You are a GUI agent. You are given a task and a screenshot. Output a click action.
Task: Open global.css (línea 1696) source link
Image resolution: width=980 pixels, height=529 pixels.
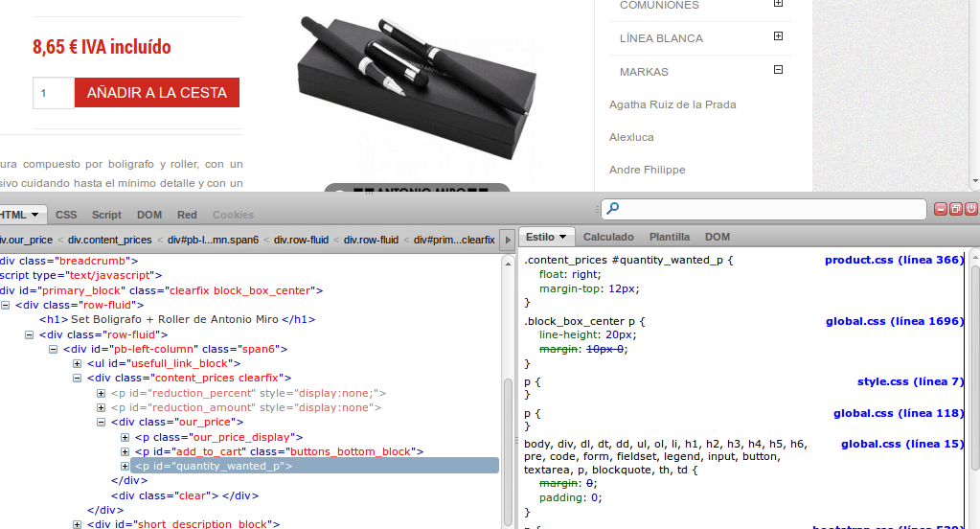point(895,321)
